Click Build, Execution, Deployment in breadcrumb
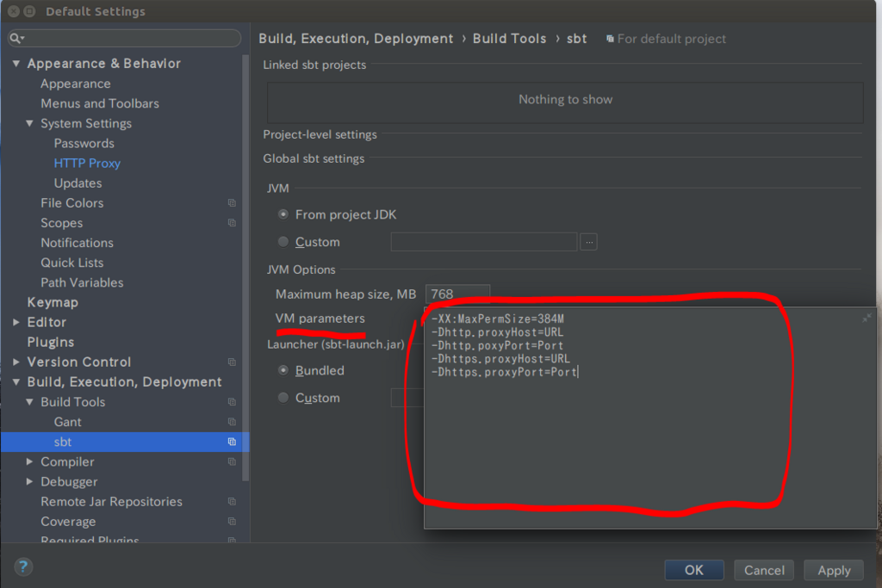The image size is (882, 588). click(x=356, y=39)
